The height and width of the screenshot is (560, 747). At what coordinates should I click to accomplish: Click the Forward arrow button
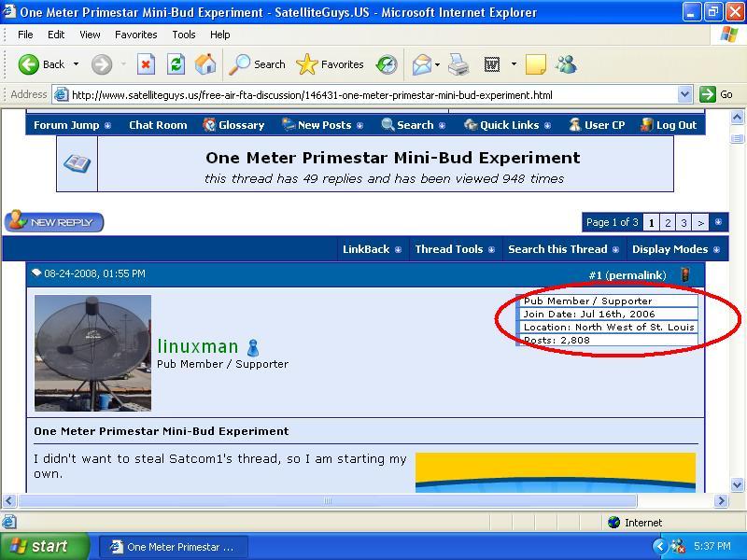102,64
